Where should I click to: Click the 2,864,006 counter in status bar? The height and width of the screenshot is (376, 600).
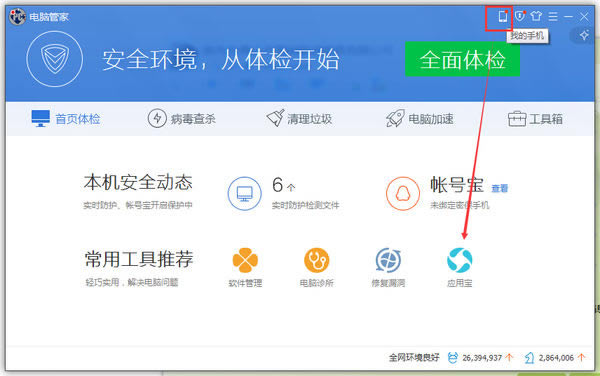[556, 358]
